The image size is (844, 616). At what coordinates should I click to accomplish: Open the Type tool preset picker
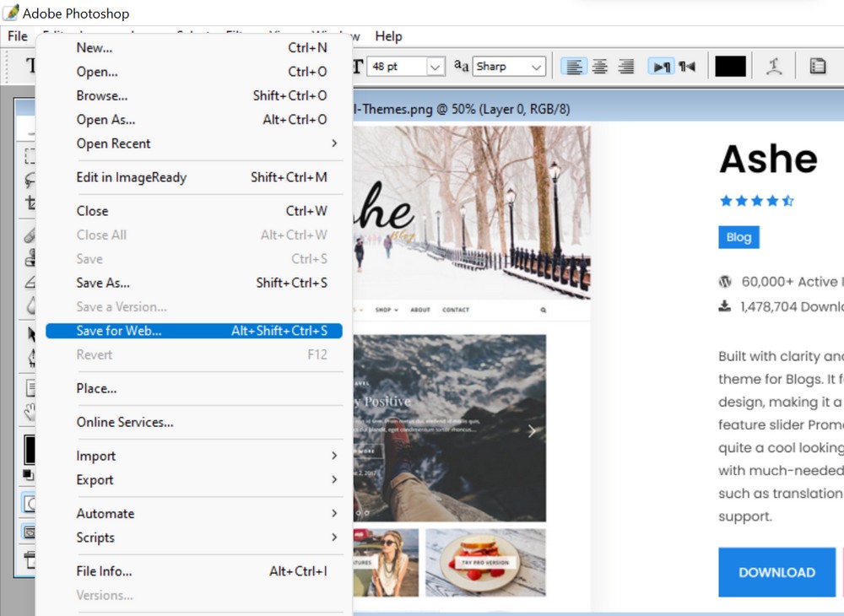tap(30, 66)
